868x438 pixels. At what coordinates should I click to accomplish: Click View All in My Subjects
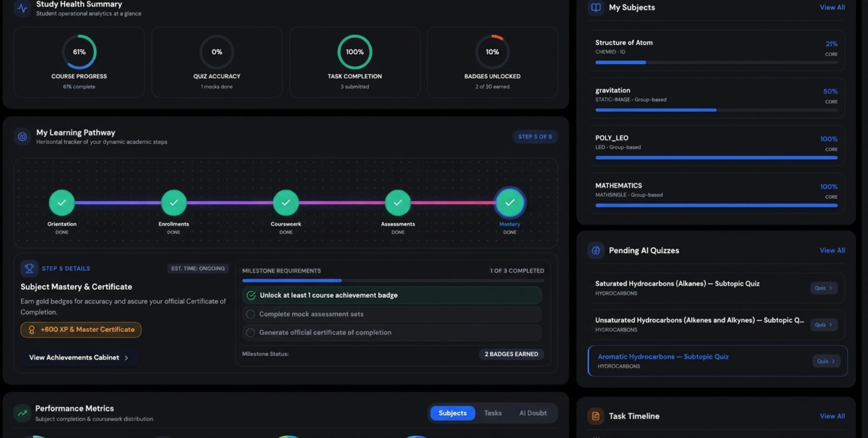(832, 7)
